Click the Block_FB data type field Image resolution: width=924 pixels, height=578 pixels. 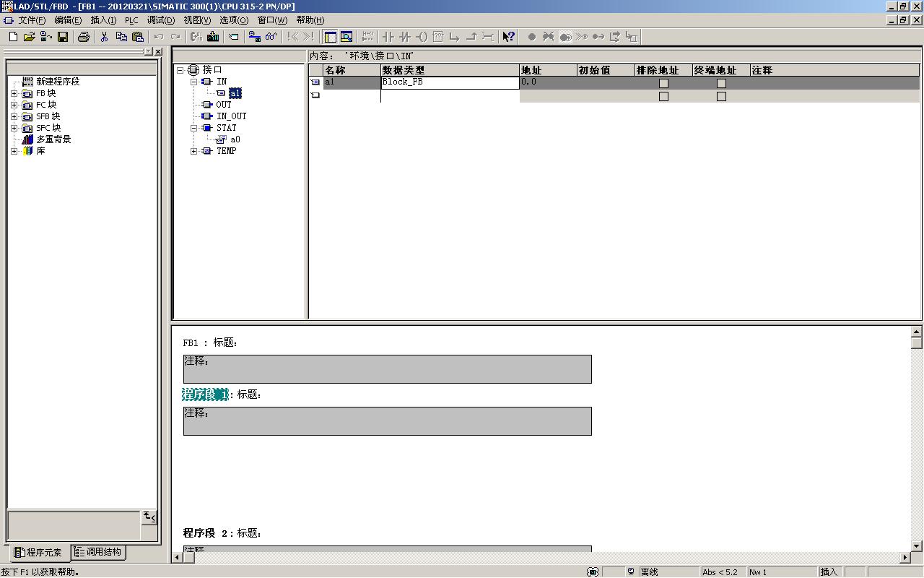tap(450, 82)
